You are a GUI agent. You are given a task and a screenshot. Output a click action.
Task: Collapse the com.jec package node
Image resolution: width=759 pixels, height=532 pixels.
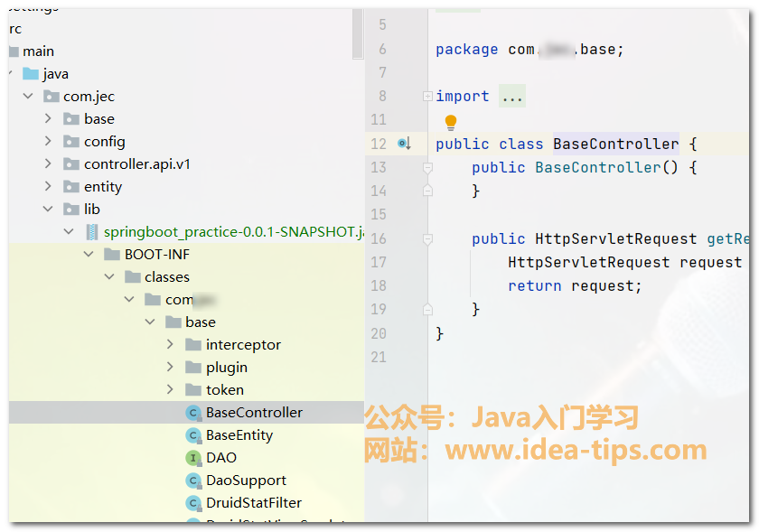click(x=28, y=97)
